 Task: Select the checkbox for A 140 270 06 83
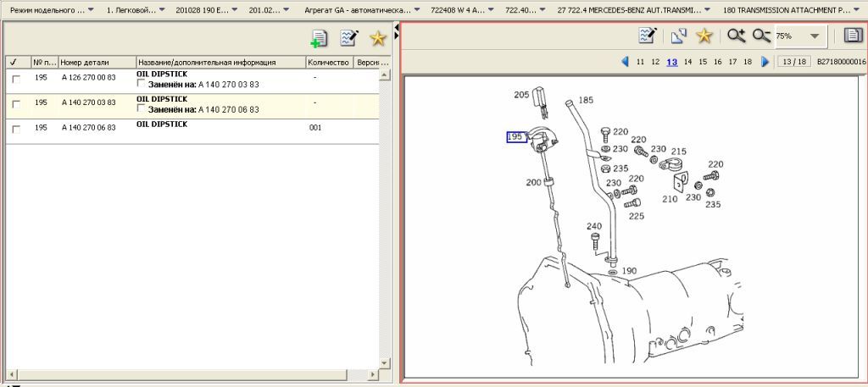pos(16,129)
